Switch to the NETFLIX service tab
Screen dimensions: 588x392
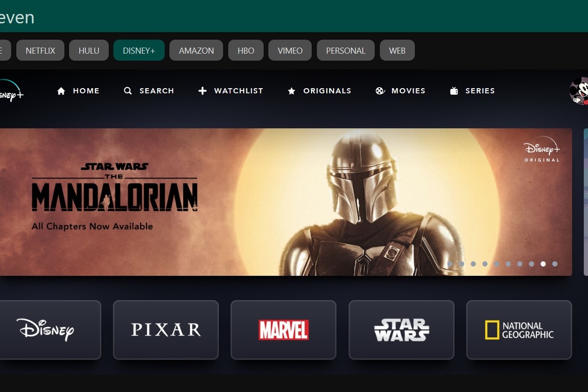tap(40, 50)
